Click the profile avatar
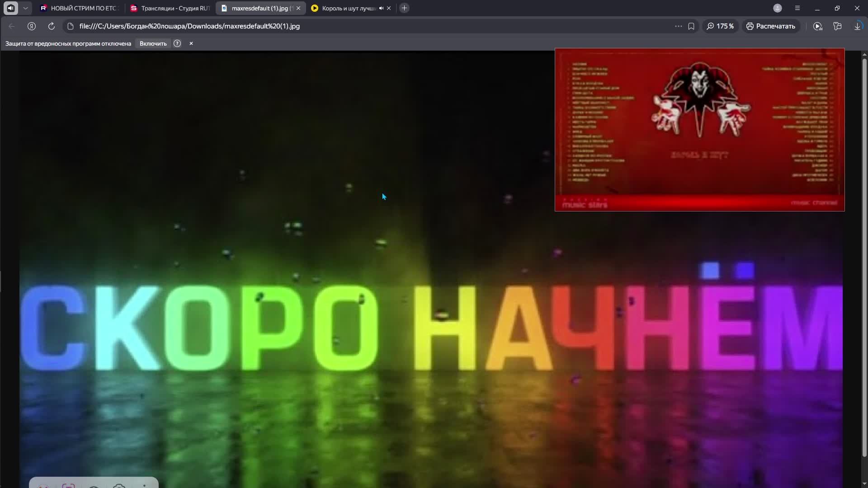The image size is (868, 488). (x=778, y=8)
